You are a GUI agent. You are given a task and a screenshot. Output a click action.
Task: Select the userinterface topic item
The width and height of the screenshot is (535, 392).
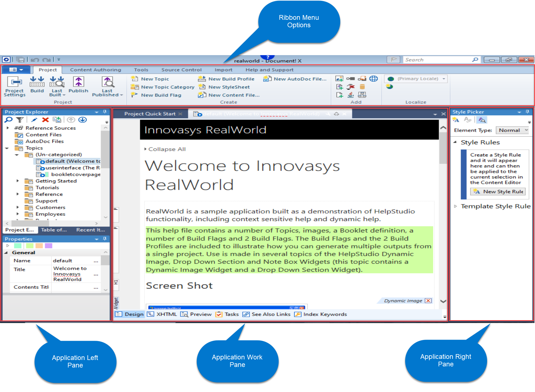(69, 168)
